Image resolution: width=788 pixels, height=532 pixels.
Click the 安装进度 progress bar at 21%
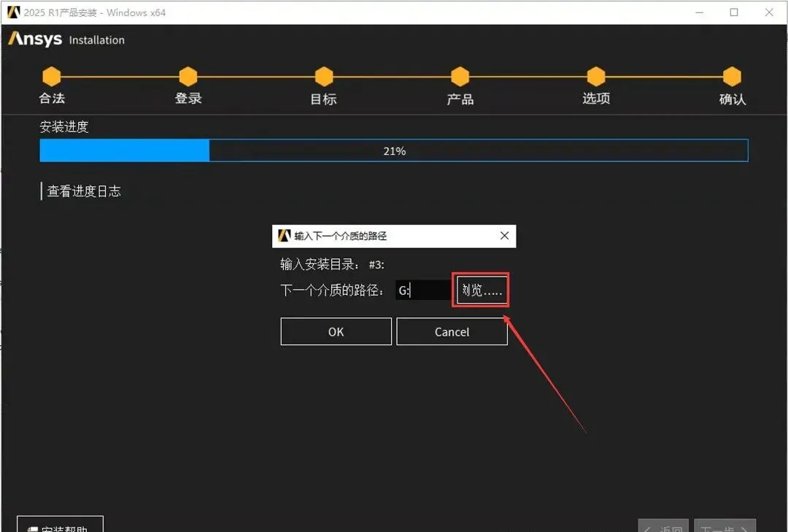click(394, 150)
